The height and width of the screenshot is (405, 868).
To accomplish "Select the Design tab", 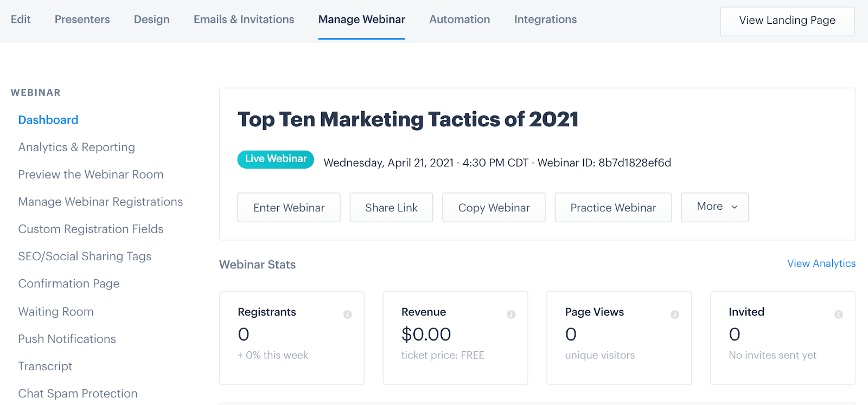I will point(151,20).
